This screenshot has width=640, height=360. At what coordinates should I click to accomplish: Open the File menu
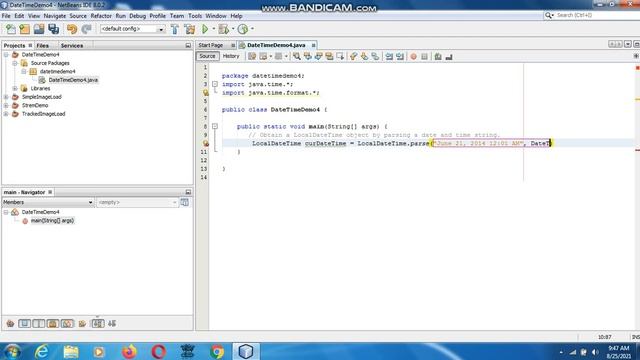(6, 16)
